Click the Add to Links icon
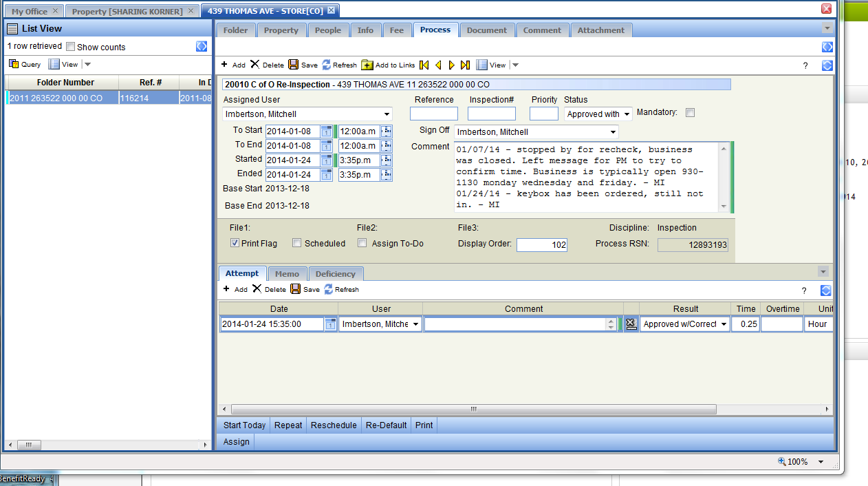The height and width of the screenshot is (486, 868). point(367,65)
